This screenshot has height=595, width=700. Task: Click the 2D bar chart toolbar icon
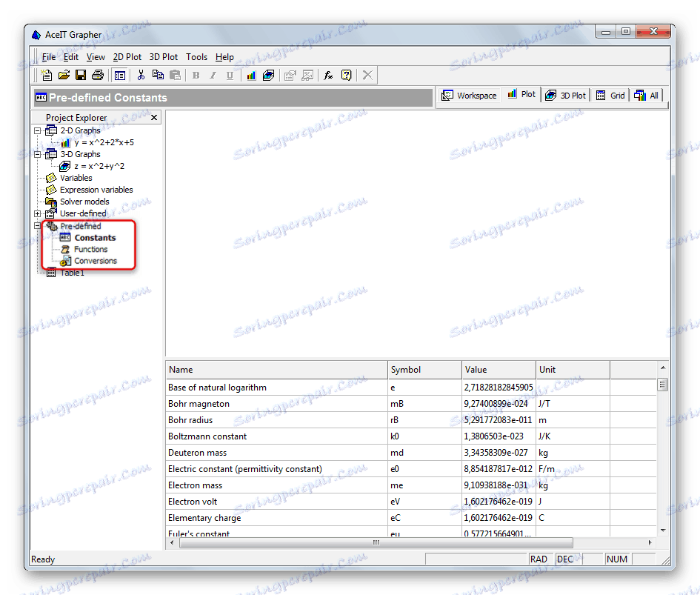click(x=251, y=75)
